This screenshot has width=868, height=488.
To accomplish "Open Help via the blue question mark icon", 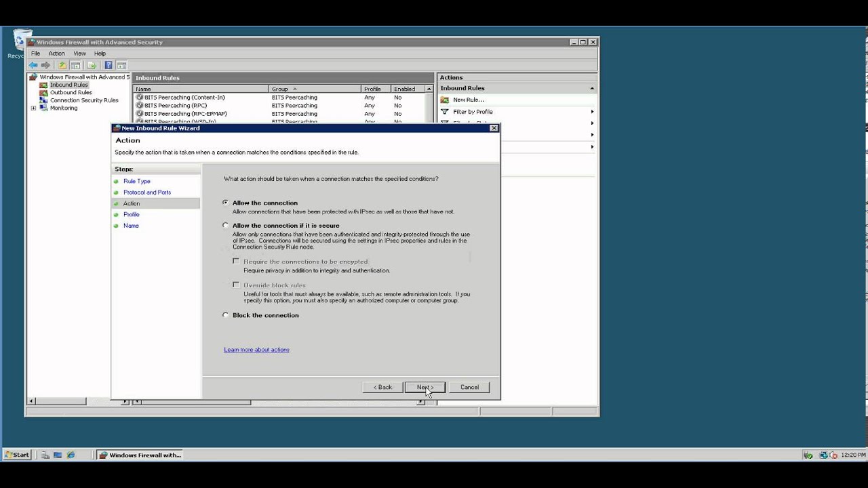I will tap(108, 65).
